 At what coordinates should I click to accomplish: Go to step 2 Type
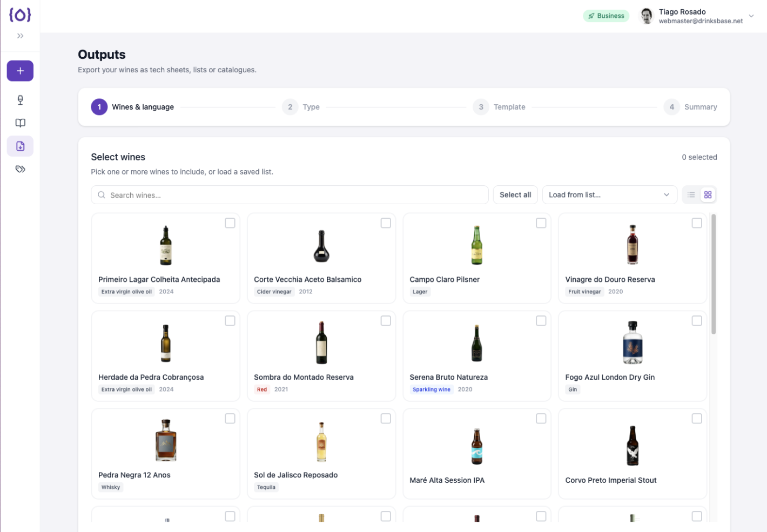pos(301,107)
